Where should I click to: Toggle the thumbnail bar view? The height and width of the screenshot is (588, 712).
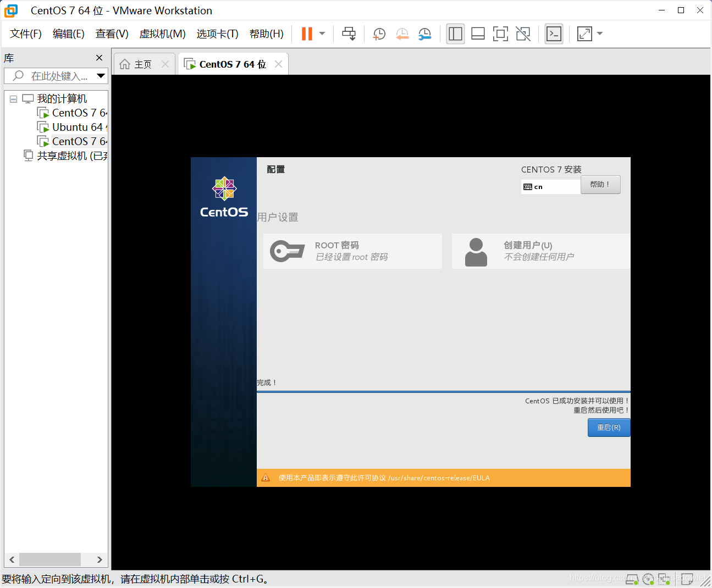coord(478,34)
